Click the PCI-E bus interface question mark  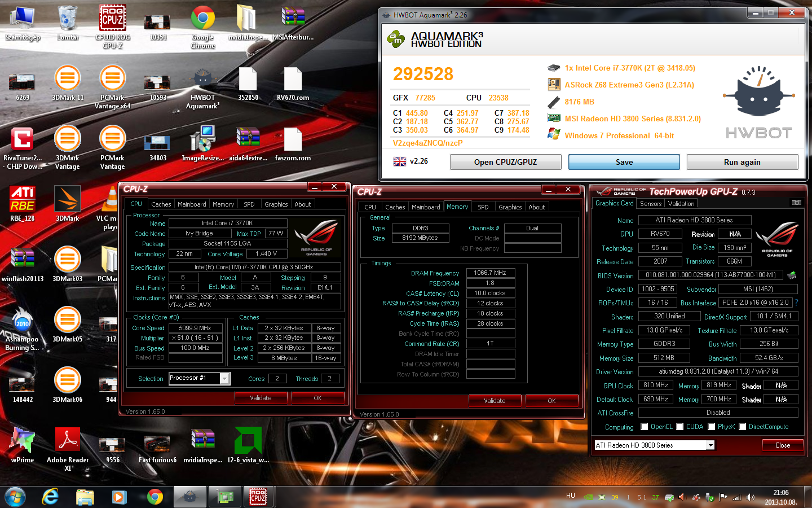(x=796, y=303)
